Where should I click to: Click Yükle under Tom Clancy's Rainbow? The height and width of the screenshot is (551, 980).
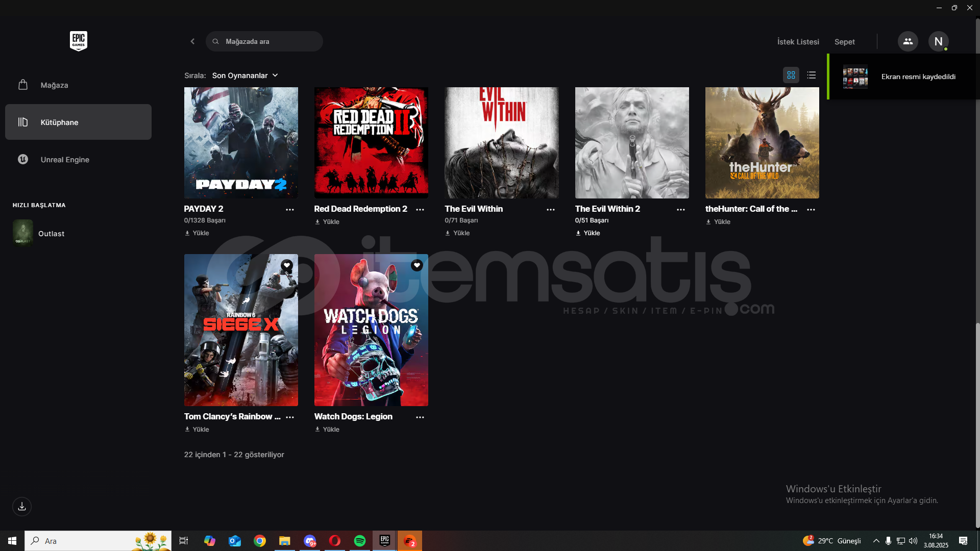(197, 430)
